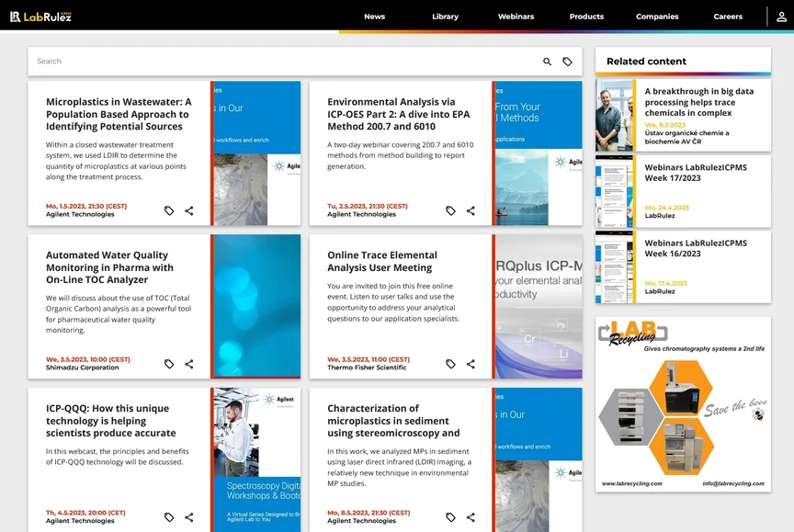The height and width of the screenshot is (532, 794).
Task: Click the search magnifier icon
Action: pos(547,62)
